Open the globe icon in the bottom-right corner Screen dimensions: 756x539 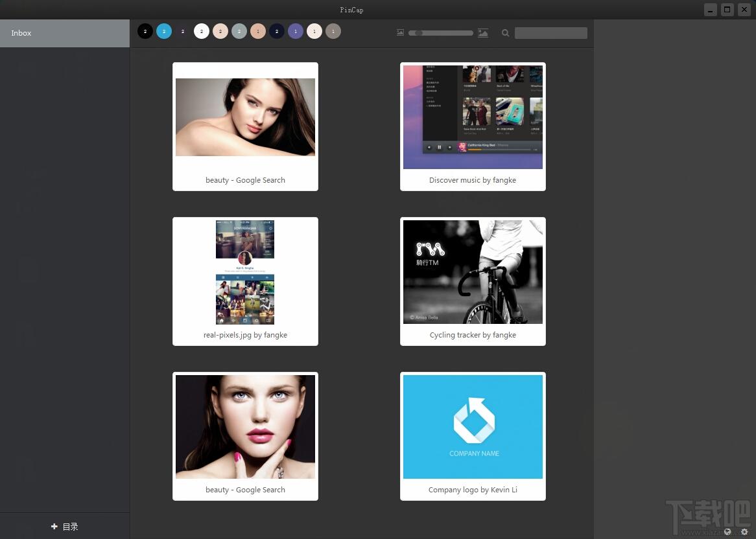(727, 532)
